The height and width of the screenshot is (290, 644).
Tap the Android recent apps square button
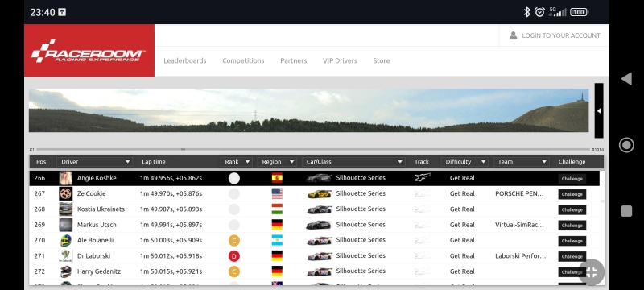(626, 211)
